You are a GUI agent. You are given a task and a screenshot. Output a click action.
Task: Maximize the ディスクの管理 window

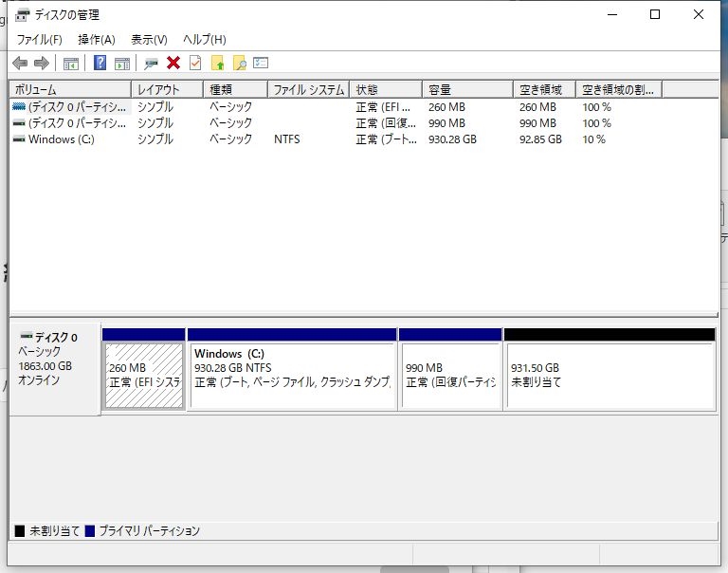(x=655, y=14)
